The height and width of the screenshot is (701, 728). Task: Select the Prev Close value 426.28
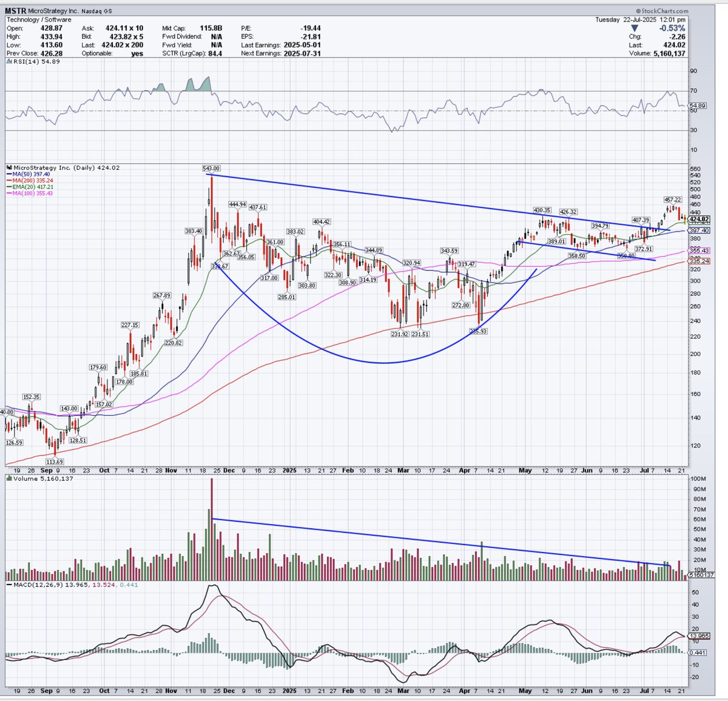click(x=52, y=53)
